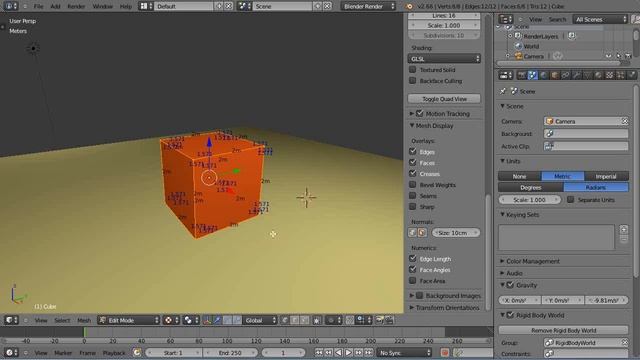This screenshot has width=640, height=360.
Task: Open the Global orientation dropdown
Action: (x=260, y=320)
